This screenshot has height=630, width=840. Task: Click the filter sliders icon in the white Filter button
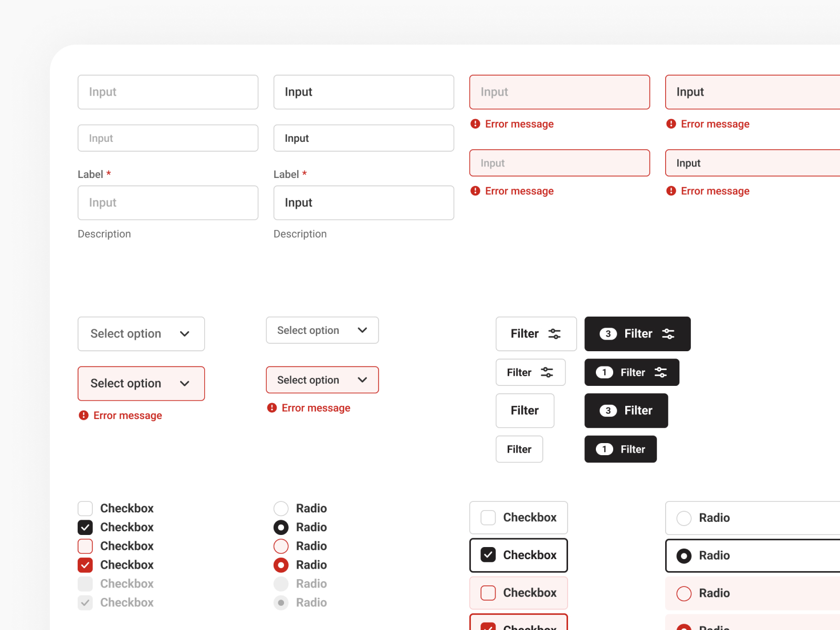point(553,333)
